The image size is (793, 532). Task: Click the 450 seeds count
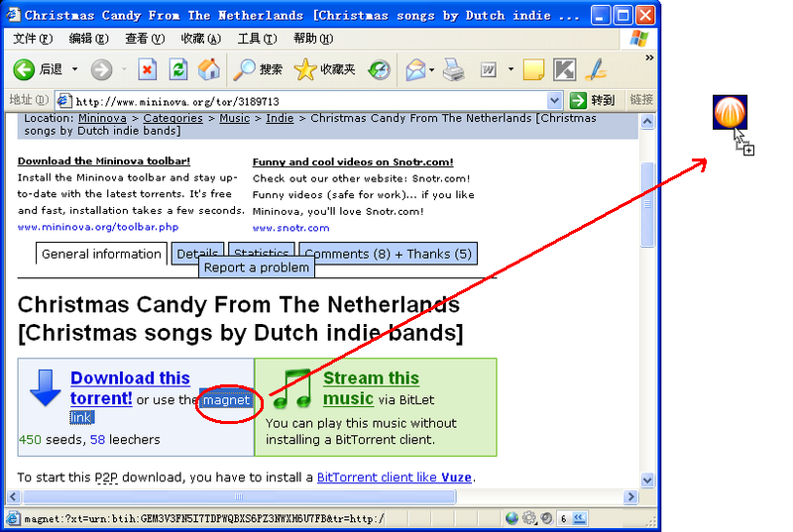point(30,440)
